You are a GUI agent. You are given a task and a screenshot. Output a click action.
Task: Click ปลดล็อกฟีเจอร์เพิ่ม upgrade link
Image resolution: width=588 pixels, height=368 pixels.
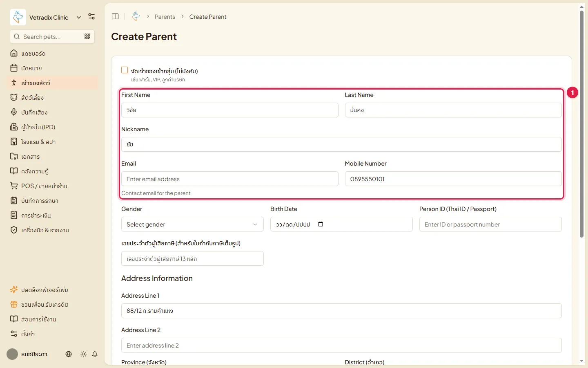point(52,290)
